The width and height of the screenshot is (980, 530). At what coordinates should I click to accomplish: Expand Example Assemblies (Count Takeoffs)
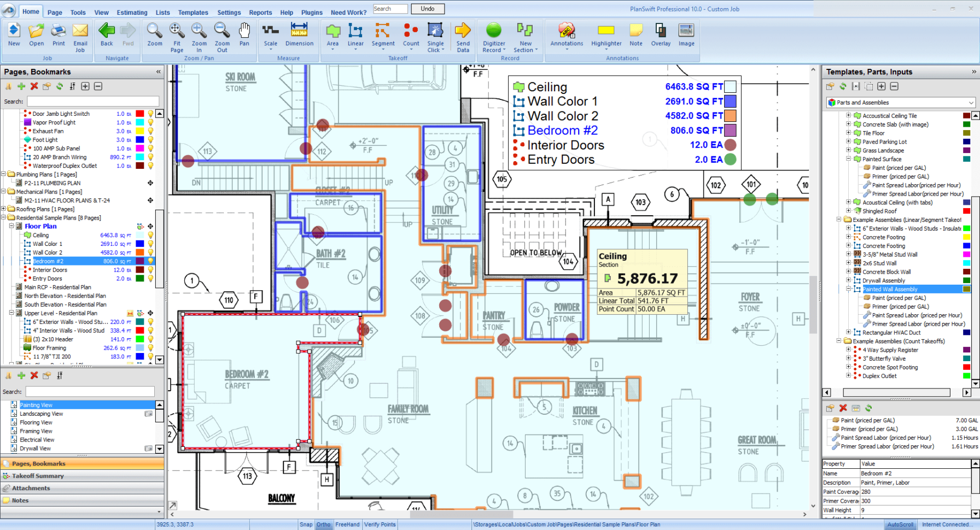coord(839,341)
